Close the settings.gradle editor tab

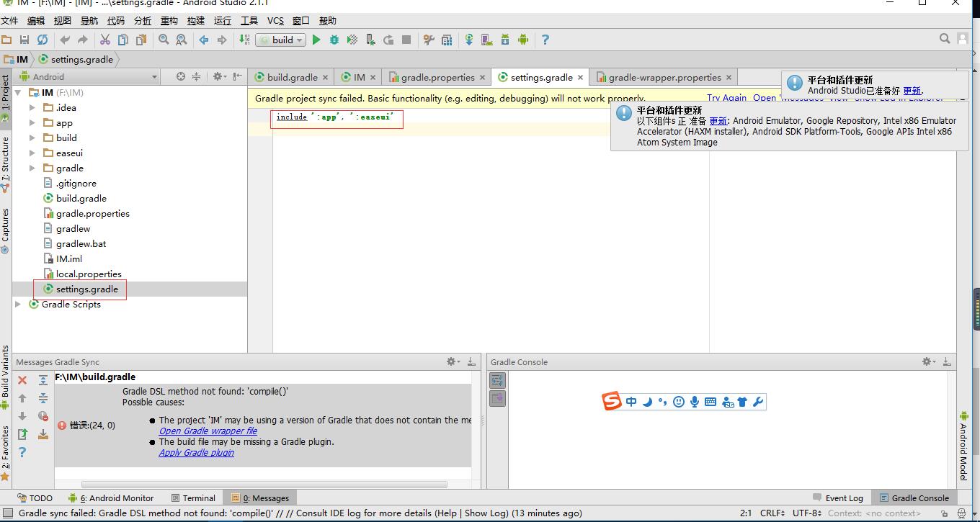(x=580, y=78)
